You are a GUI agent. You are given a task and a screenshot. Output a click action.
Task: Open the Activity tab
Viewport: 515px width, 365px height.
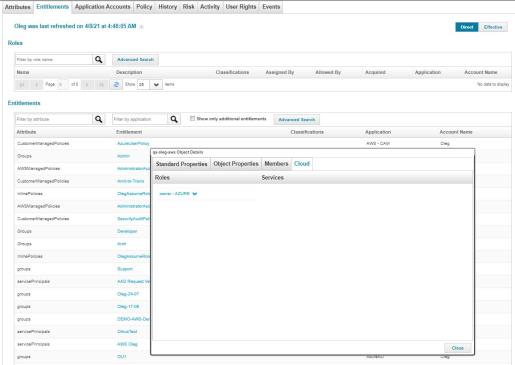pyautogui.click(x=210, y=7)
